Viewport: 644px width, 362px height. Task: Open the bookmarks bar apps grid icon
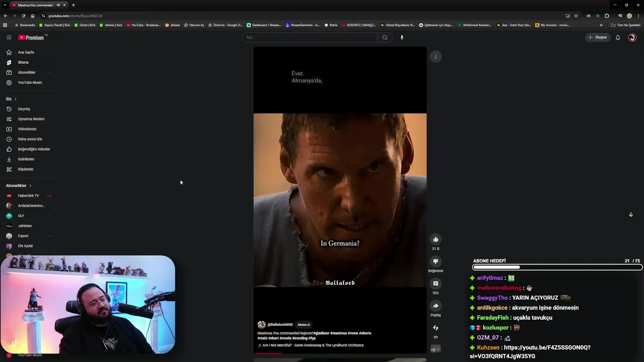click(x=5, y=25)
